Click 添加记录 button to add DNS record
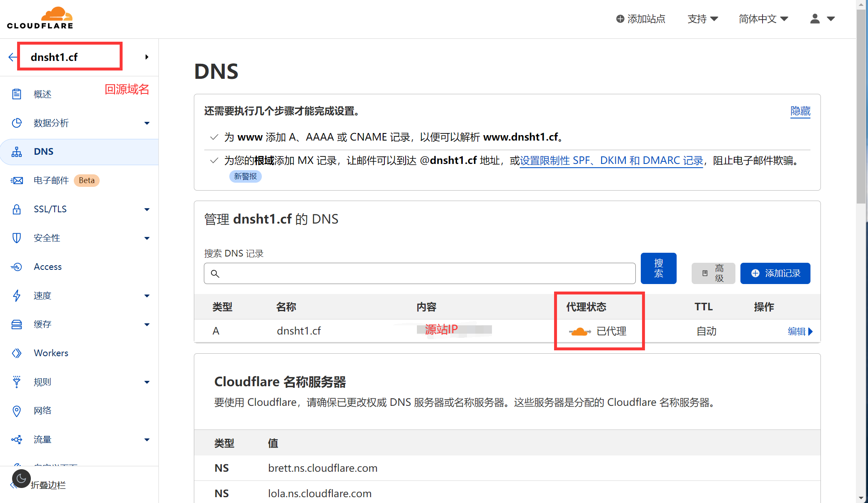The image size is (868, 503). [776, 273]
